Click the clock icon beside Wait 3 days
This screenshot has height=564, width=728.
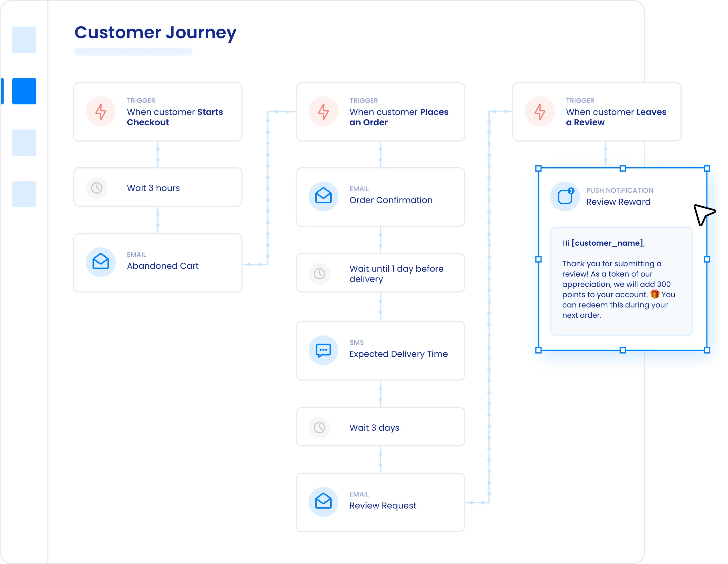pyautogui.click(x=319, y=427)
